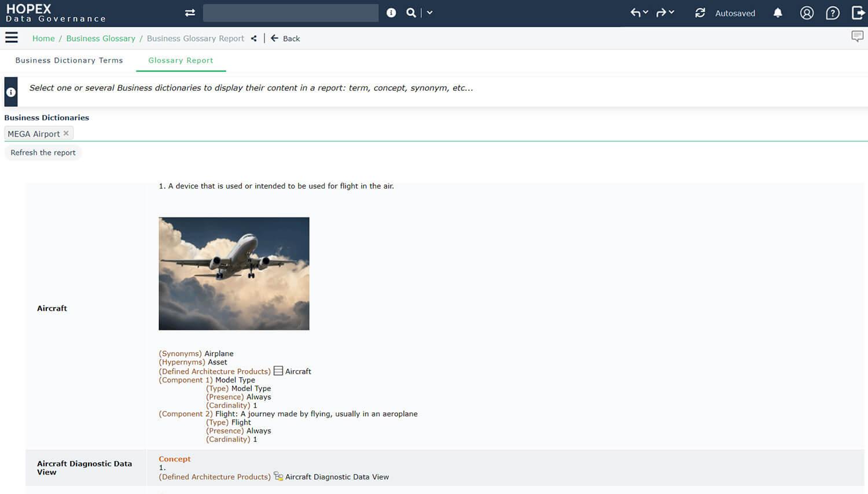
Task: Switch to Business Dictionary Terms tab
Action: pyautogui.click(x=69, y=60)
